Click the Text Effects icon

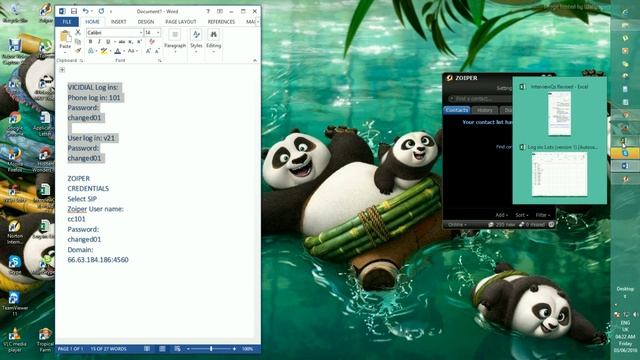[91, 51]
